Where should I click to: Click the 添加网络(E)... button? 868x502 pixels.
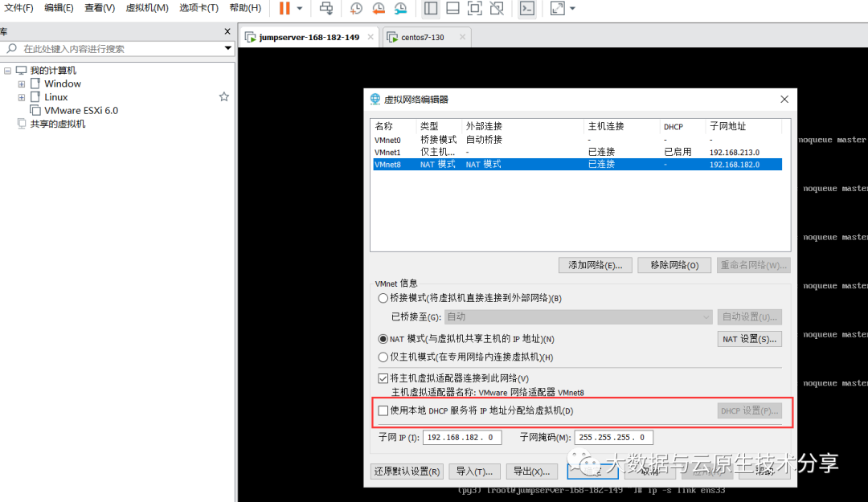595,265
